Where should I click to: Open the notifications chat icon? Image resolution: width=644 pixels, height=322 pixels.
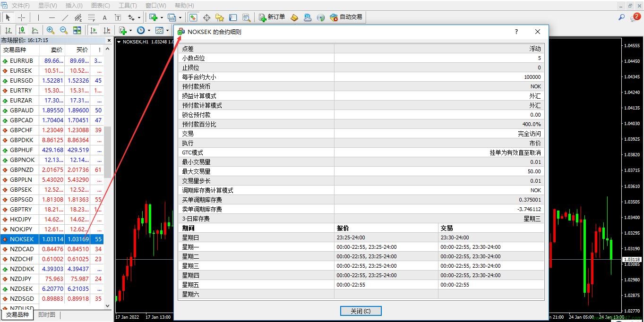(x=635, y=17)
